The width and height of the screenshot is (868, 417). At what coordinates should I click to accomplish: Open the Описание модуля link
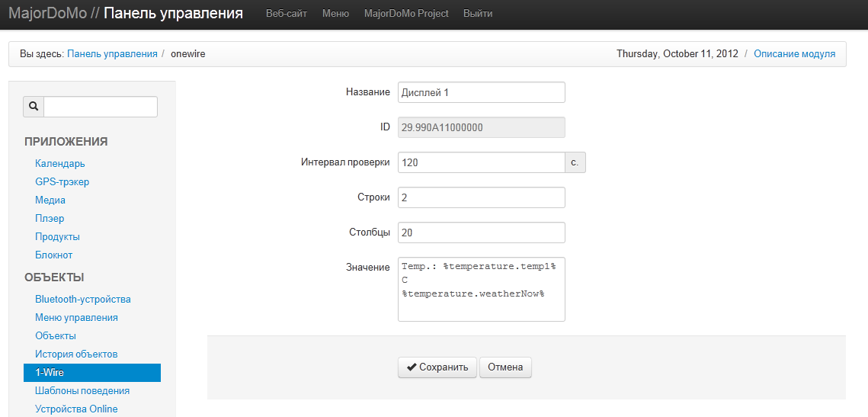[794, 54]
